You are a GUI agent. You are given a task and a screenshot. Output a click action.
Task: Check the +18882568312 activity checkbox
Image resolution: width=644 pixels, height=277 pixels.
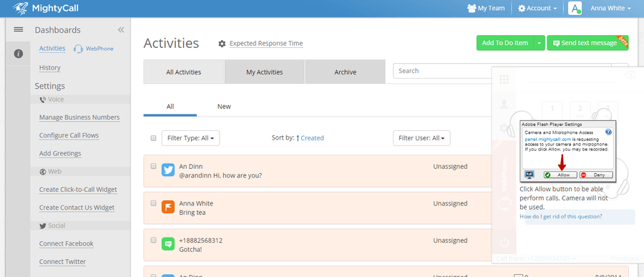(153, 240)
